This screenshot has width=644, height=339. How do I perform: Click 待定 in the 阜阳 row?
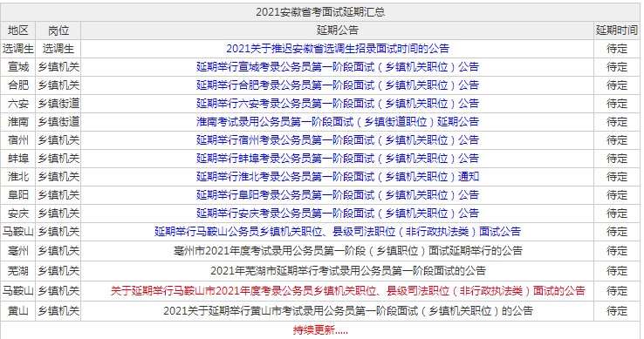click(616, 195)
